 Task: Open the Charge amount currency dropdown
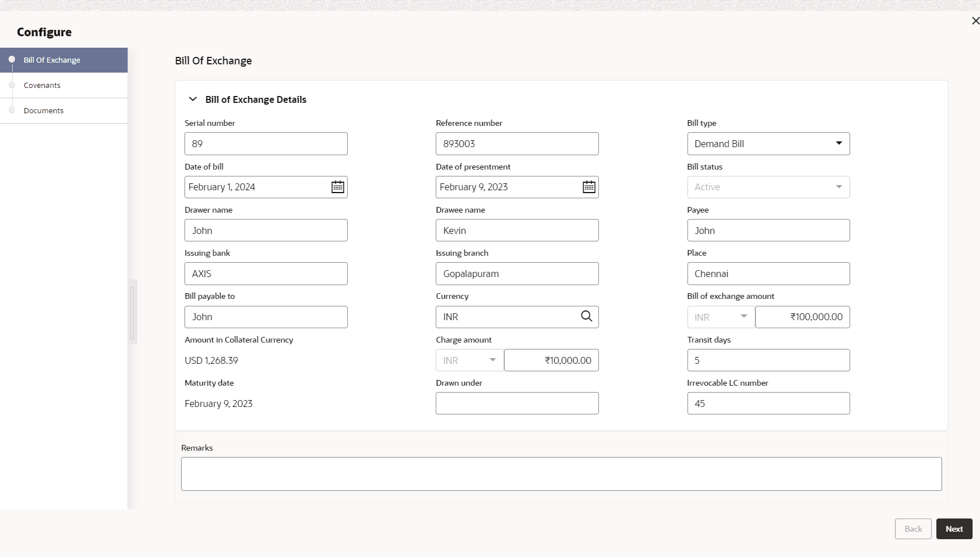[x=470, y=360]
